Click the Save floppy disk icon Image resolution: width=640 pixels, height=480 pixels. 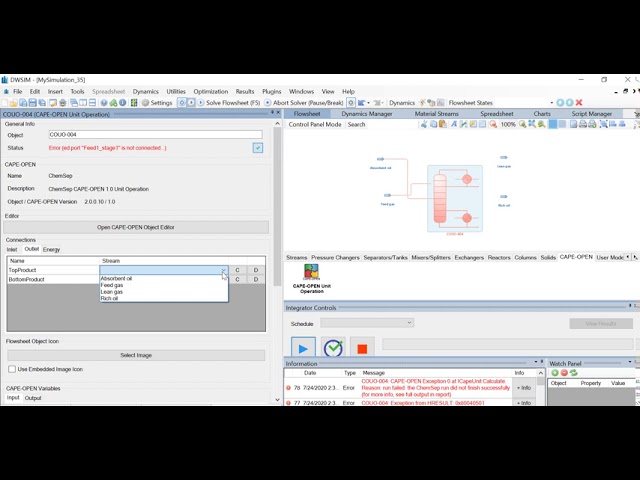33,103
